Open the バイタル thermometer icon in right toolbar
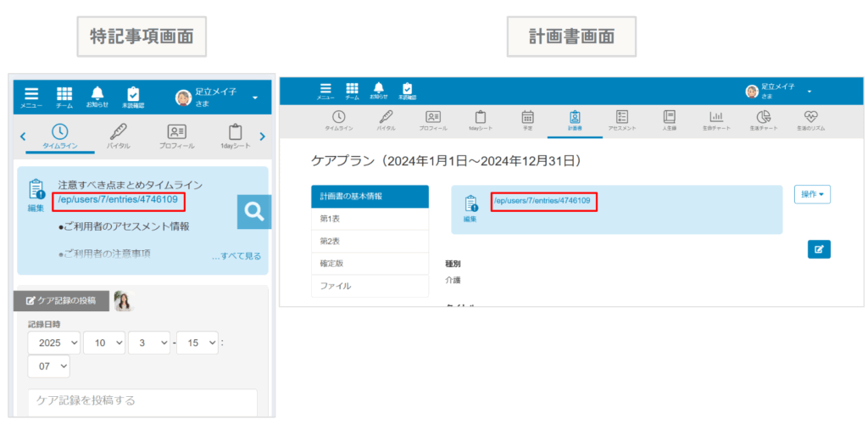The width and height of the screenshot is (868, 441). 385,120
